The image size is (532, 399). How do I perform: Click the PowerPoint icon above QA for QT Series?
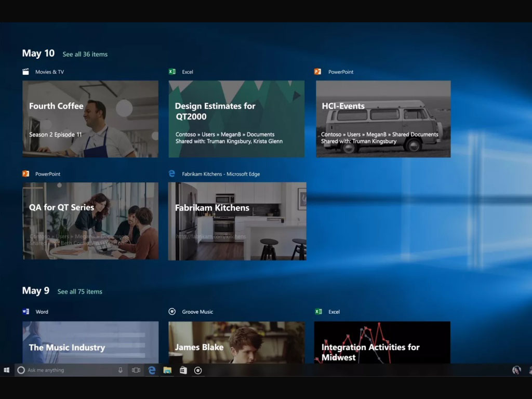pyautogui.click(x=26, y=174)
